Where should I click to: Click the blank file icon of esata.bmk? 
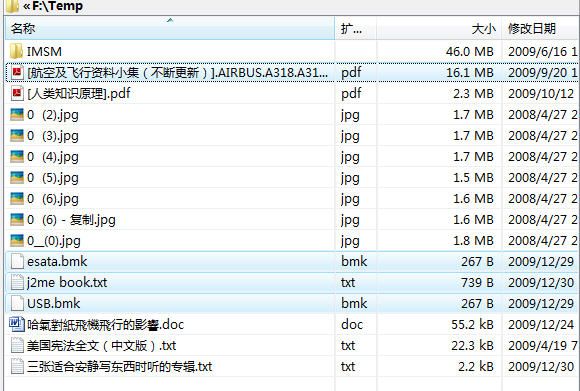point(17,261)
